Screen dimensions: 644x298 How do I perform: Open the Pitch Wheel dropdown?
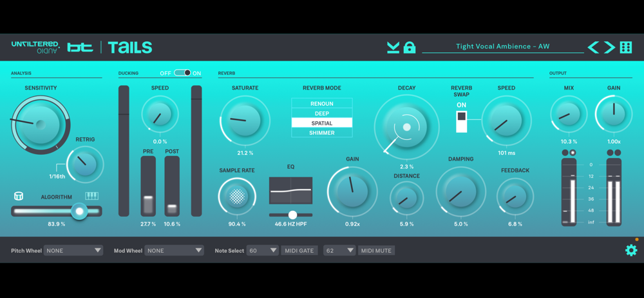pyautogui.click(x=73, y=250)
